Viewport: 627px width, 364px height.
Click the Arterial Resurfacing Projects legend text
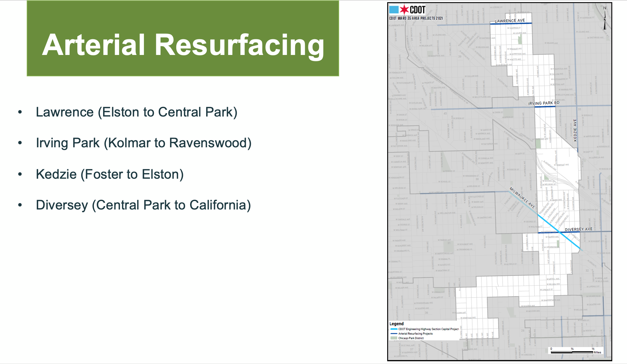pyautogui.click(x=415, y=334)
